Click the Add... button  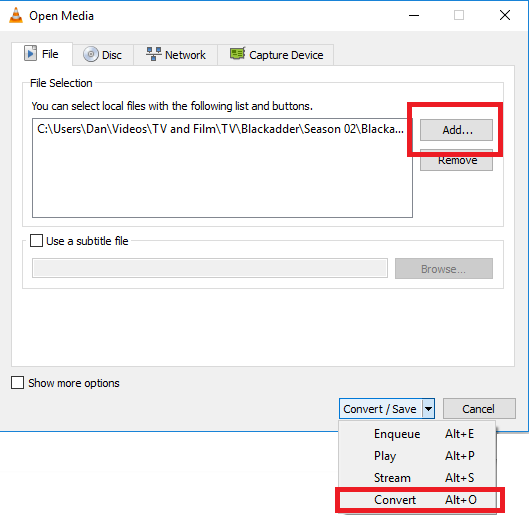pyautogui.click(x=456, y=130)
